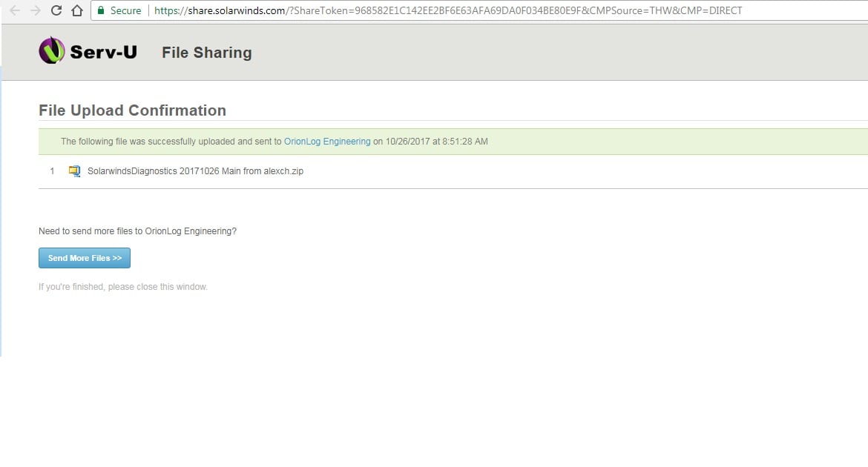Click the Serv-U logo

tap(88, 51)
